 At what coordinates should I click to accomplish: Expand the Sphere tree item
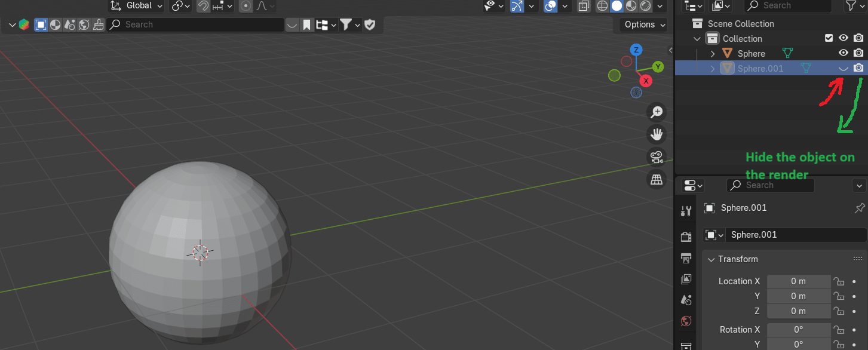(x=713, y=54)
